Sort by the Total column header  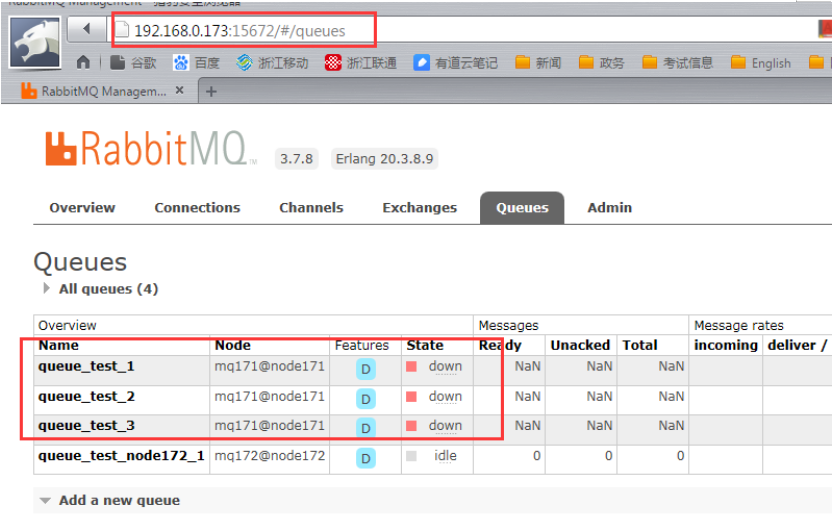pyautogui.click(x=639, y=345)
